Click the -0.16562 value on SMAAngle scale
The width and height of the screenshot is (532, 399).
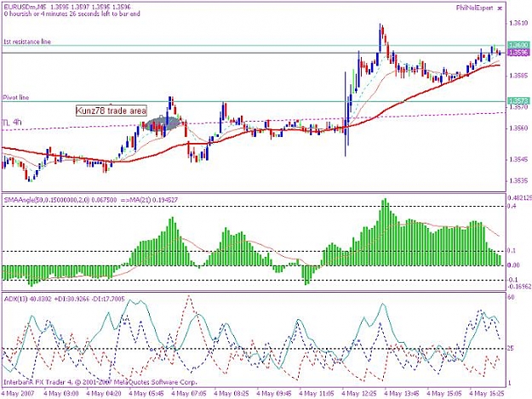pyautogui.click(x=519, y=287)
